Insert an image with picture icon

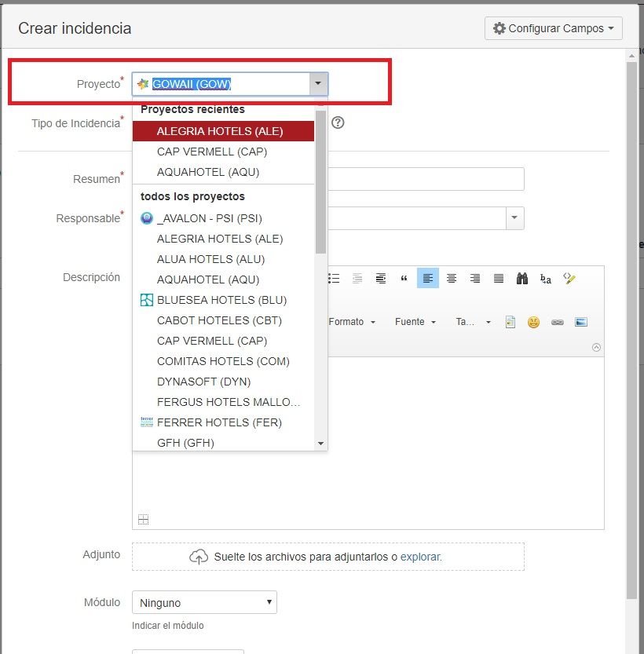tap(581, 322)
